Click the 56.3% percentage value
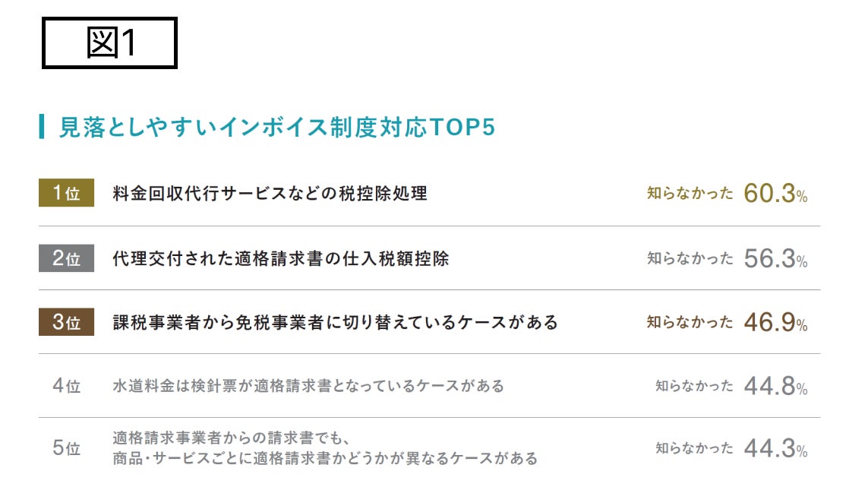The width and height of the screenshot is (868, 490). 775,258
